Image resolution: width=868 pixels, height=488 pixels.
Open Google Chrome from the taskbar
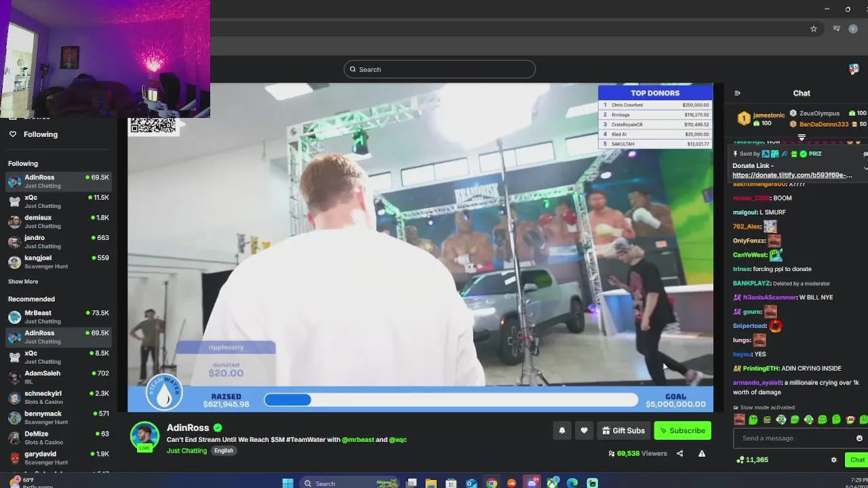(x=492, y=483)
